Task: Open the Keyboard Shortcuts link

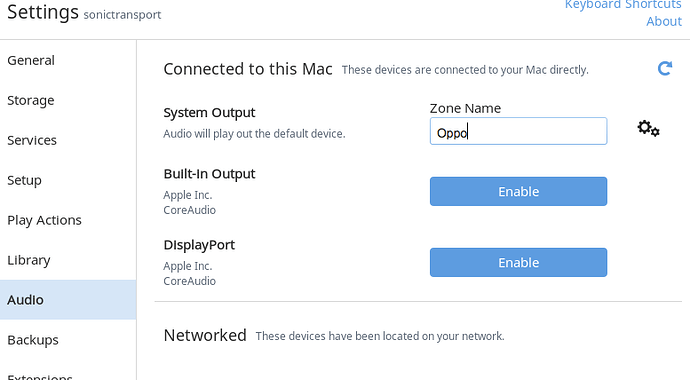Action: coord(623,4)
